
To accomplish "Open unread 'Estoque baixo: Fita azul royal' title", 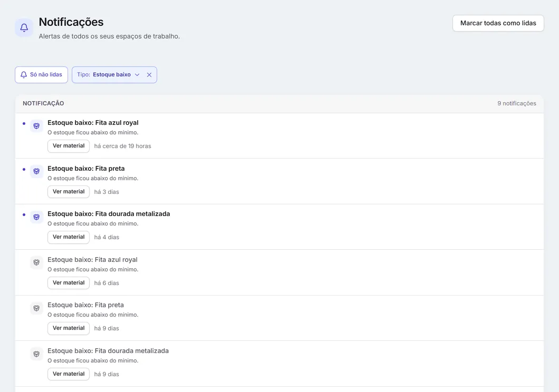I will (93, 122).
